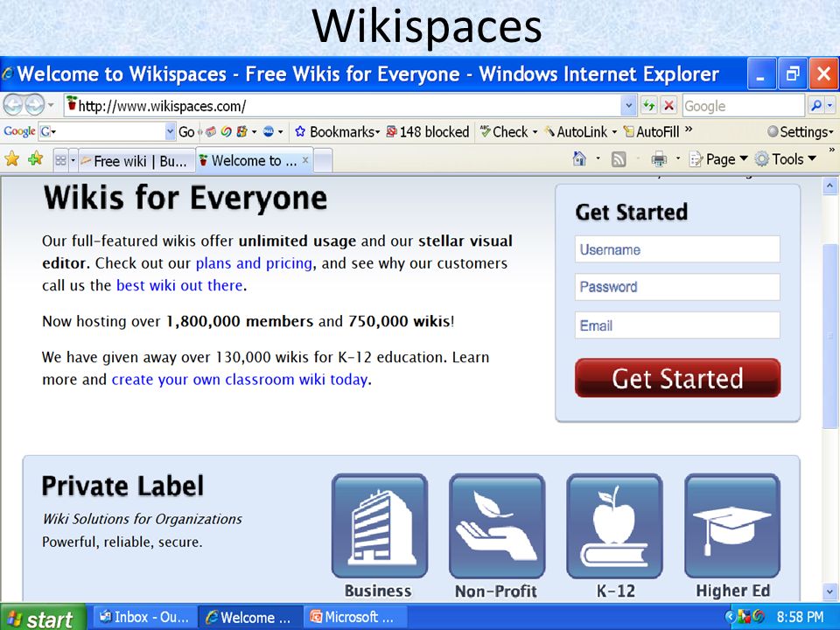The height and width of the screenshot is (630, 840).
Task: Open the Page menu dropdown
Action: coord(718,159)
